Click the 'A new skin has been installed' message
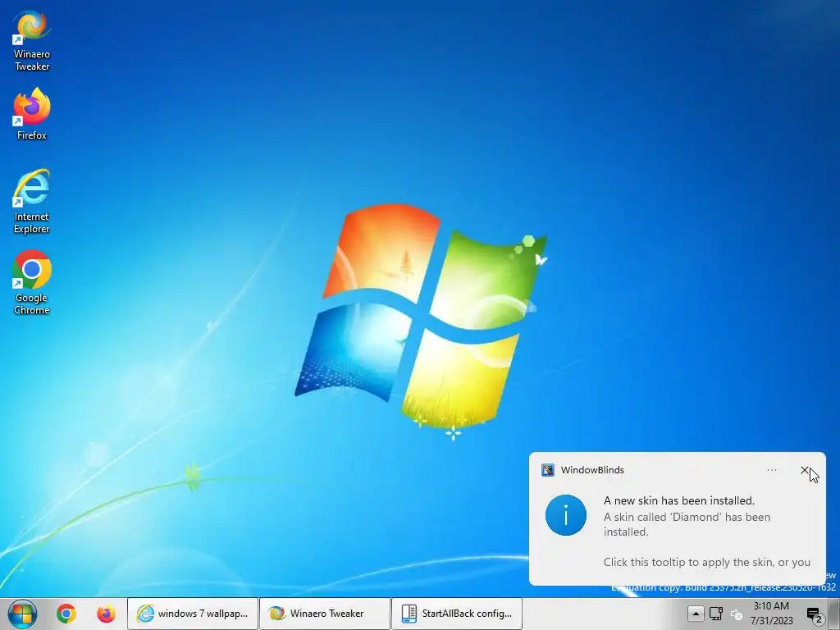 click(x=678, y=501)
